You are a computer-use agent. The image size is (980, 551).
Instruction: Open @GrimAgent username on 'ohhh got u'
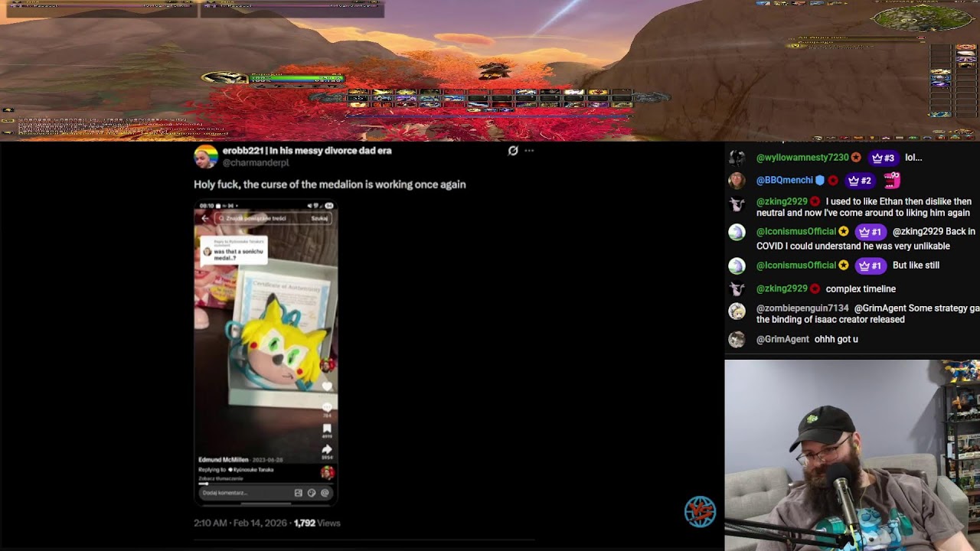[x=782, y=340]
